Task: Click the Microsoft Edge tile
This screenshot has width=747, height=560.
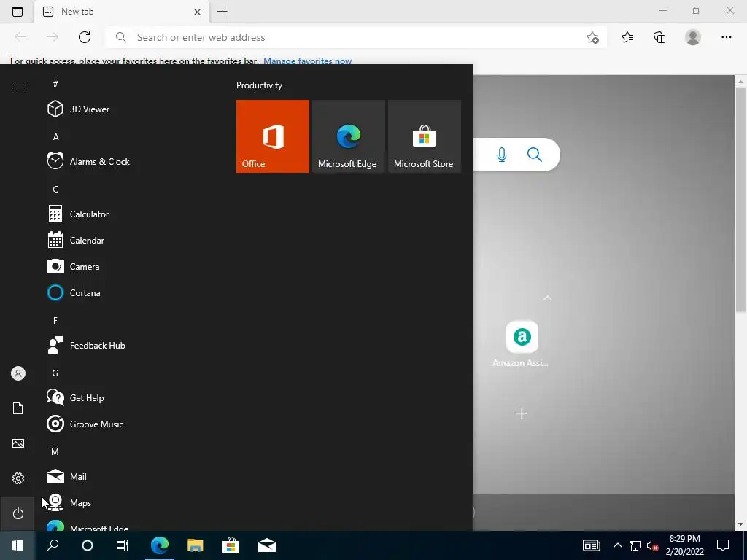Action: coord(348,136)
